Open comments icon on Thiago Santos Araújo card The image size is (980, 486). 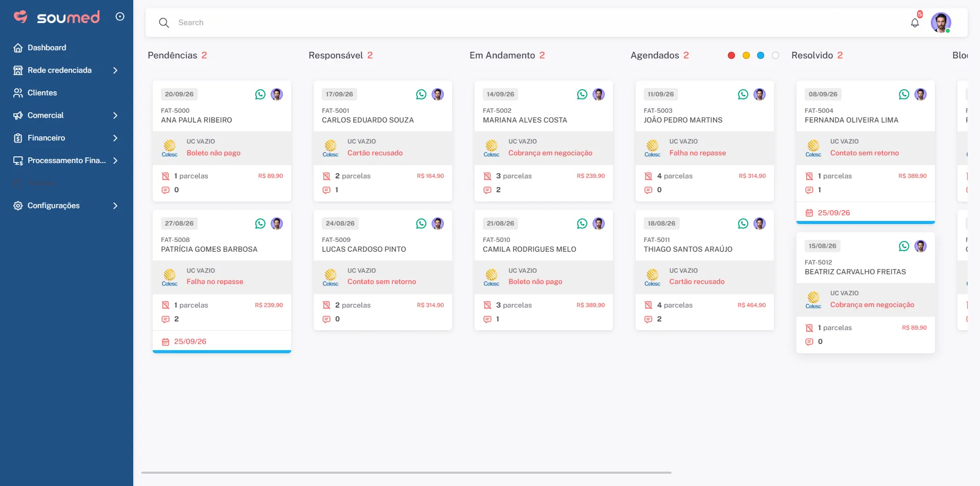click(x=648, y=319)
